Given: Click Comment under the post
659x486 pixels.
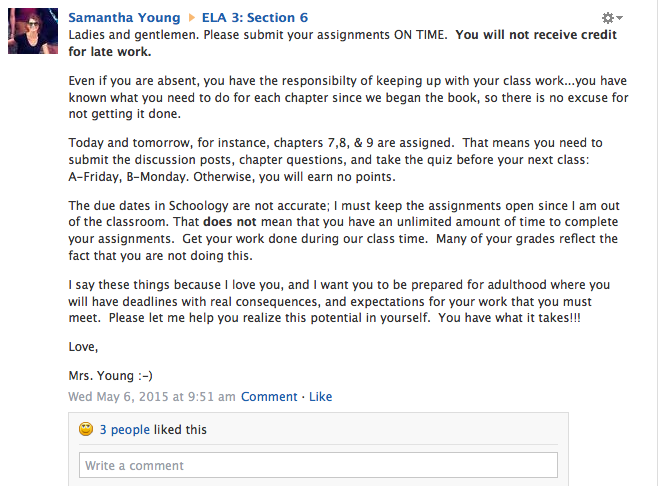Looking at the screenshot, I should (x=269, y=396).
